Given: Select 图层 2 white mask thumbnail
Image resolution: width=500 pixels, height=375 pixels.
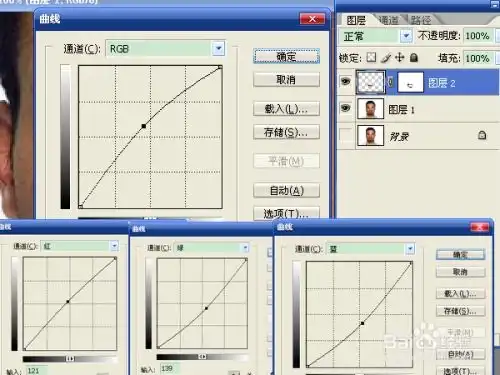Looking at the screenshot, I should [410, 82].
